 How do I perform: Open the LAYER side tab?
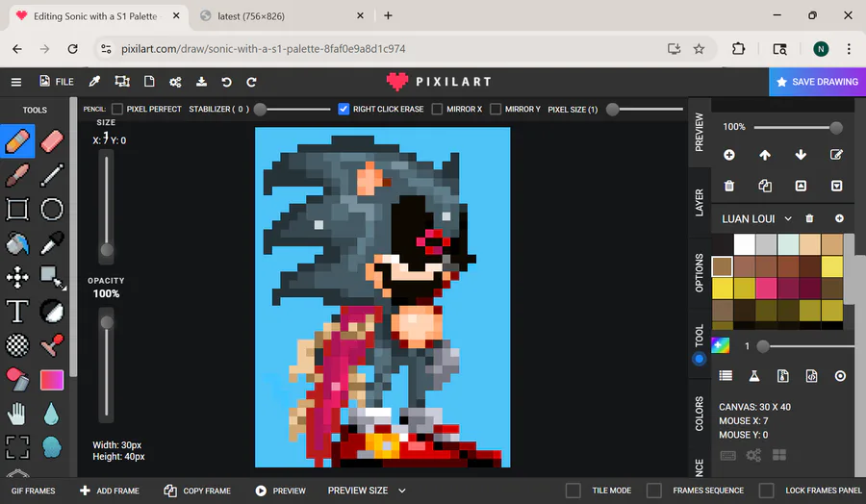(700, 203)
